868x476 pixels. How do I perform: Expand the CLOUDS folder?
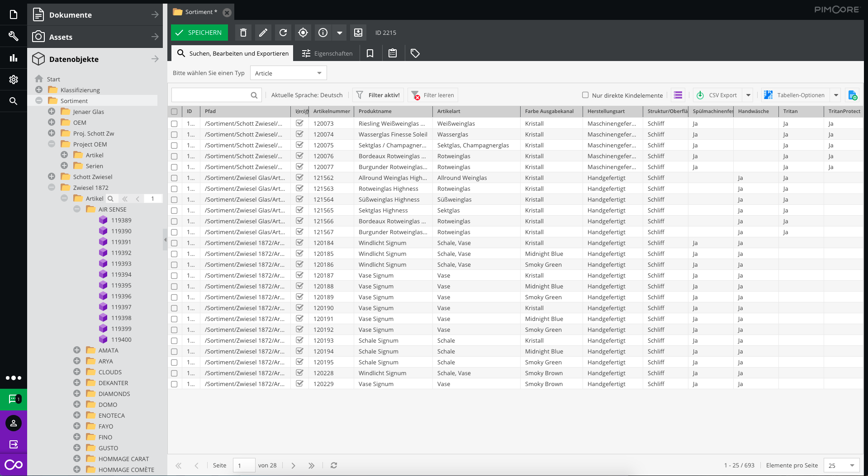(77, 372)
